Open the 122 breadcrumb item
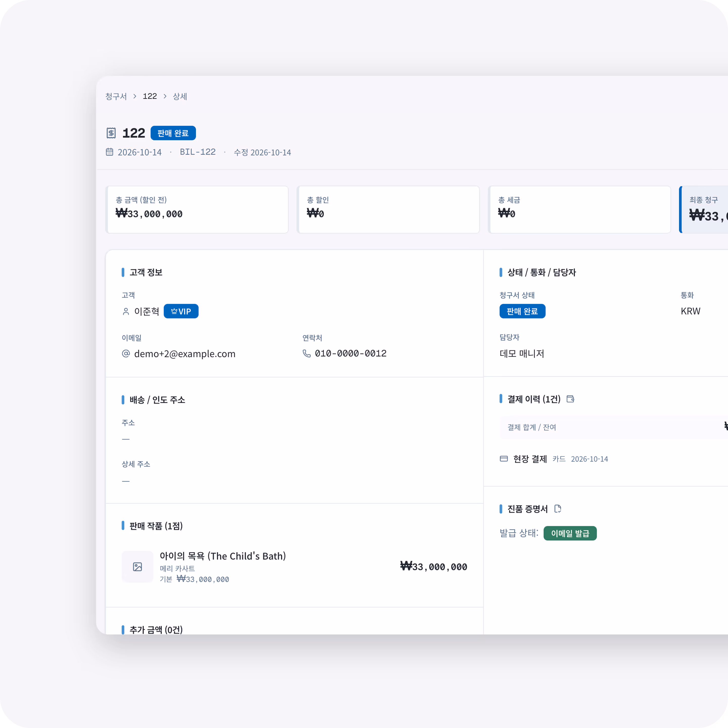 click(x=150, y=97)
